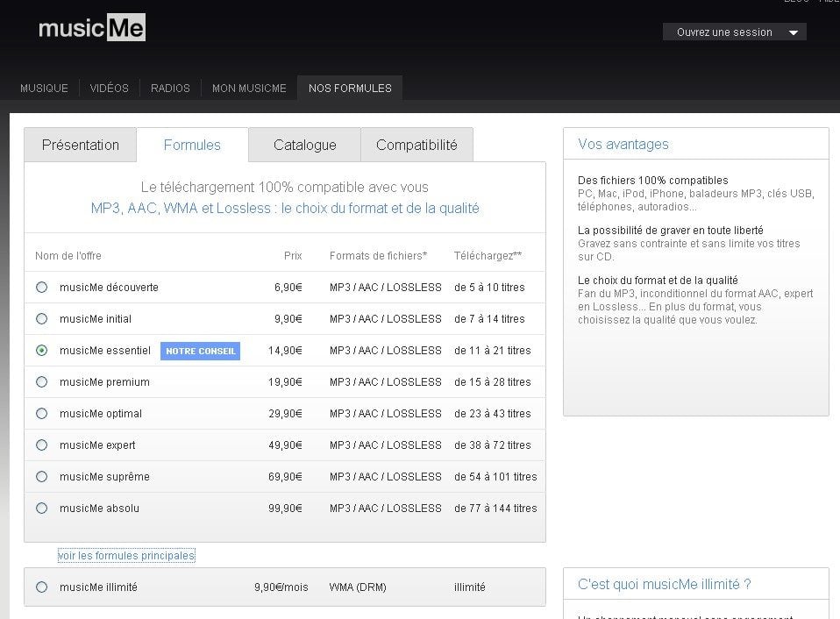Select the musicMe illimité option
Image resolution: width=840 pixels, height=619 pixels.
click(x=41, y=587)
